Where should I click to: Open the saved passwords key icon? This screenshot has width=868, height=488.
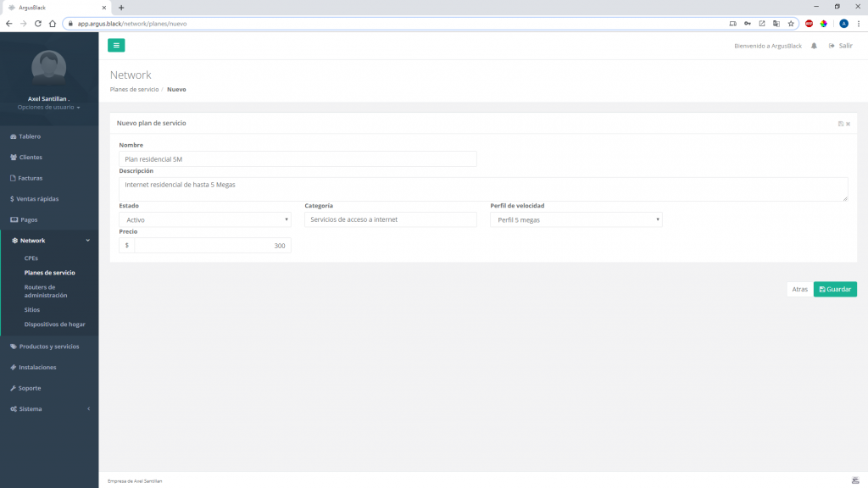(x=748, y=24)
